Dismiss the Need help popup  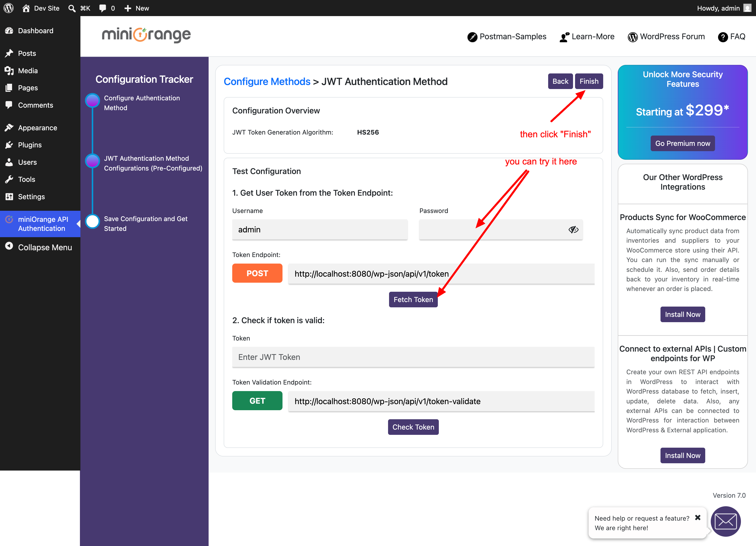pyautogui.click(x=698, y=518)
